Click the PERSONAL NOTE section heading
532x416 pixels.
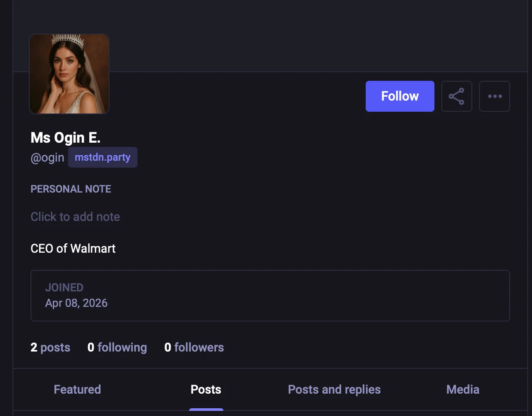(x=70, y=189)
